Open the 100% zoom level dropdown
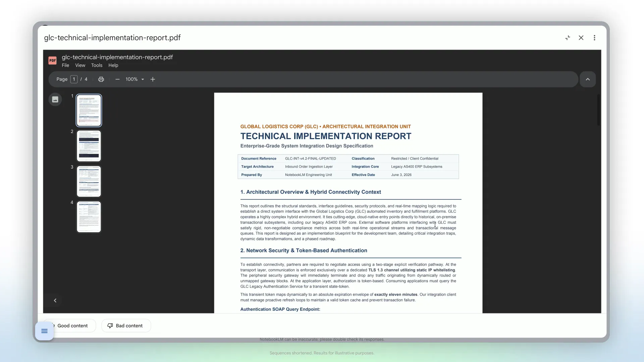644x362 pixels. point(135,79)
